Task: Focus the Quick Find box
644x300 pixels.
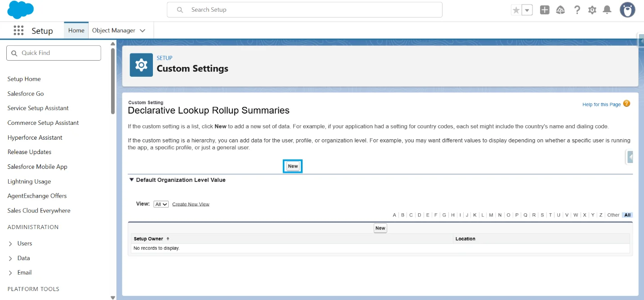Action: click(x=54, y=53)
